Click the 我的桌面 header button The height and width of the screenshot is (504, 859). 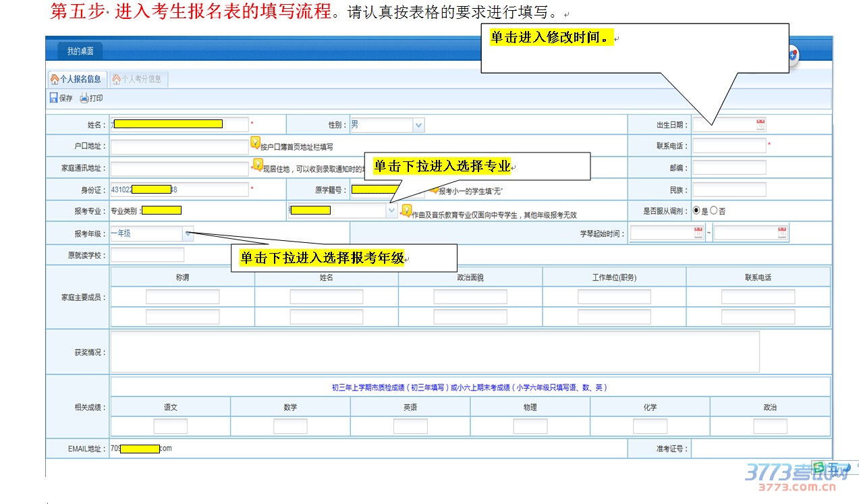(x=80, y=51)
